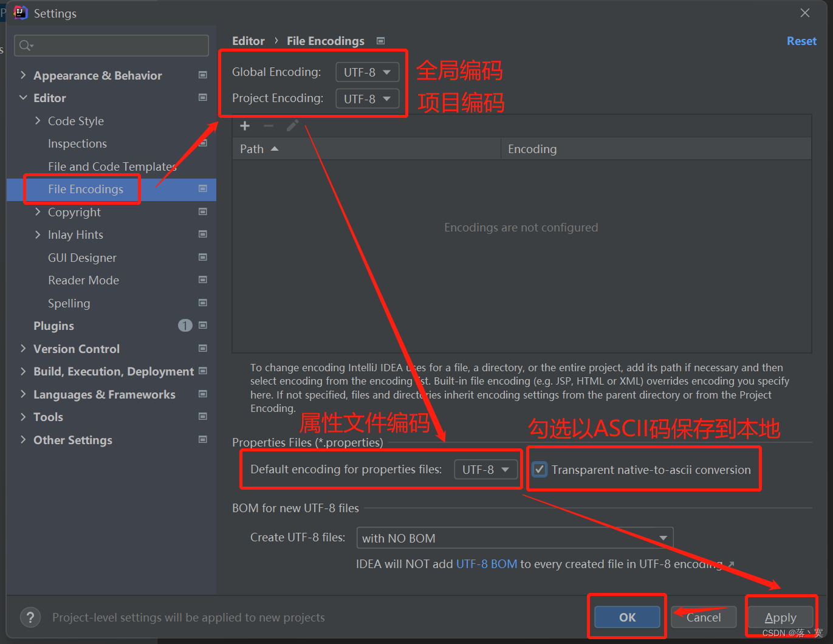Click the OK button

click(627, 617)
